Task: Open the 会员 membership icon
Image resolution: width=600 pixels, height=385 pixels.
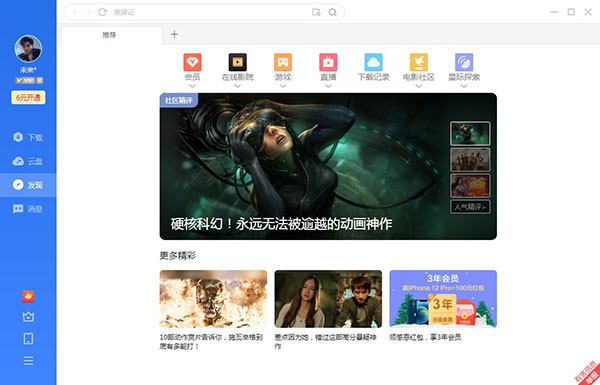Action: pos(192,62)
